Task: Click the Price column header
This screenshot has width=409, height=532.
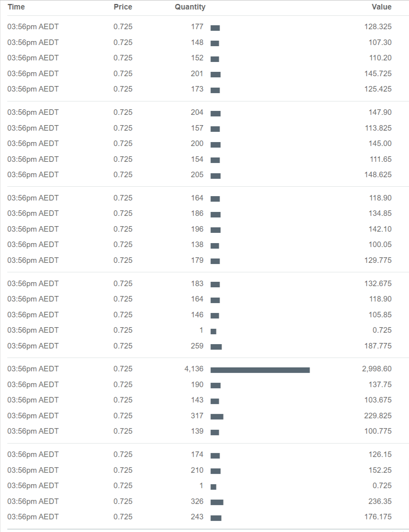Action: pos(123,7)
